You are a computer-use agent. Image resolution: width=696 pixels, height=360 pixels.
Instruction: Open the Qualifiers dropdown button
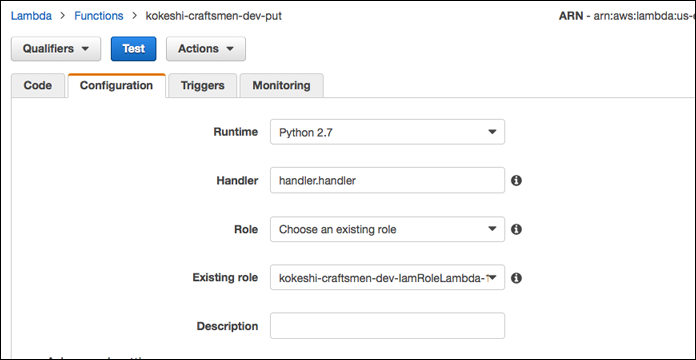coord(56,48)
